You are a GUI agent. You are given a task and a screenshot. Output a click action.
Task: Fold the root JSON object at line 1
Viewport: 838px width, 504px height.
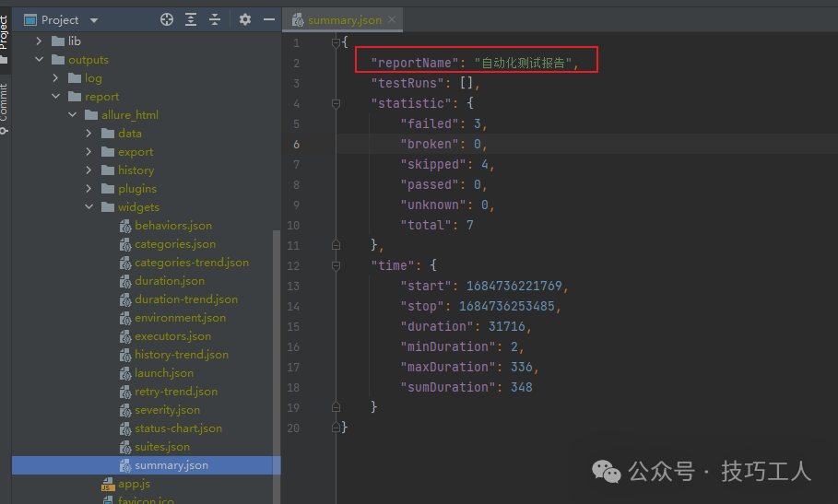pyautogui.click(x=336, y=42)
